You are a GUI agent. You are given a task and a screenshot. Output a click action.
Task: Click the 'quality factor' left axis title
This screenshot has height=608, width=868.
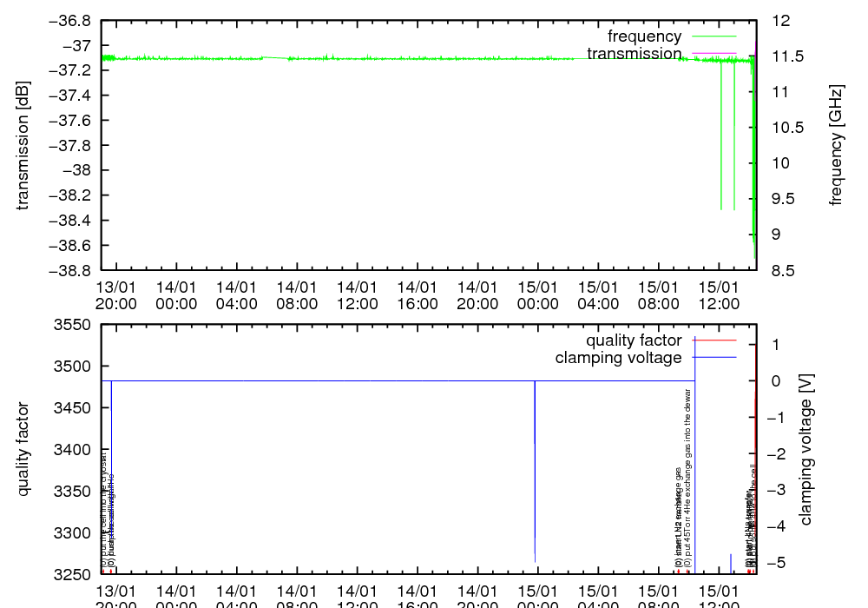(x=23, y=449)
